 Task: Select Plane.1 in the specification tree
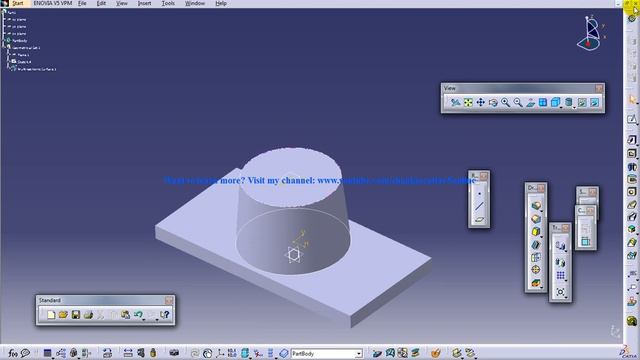23,55
